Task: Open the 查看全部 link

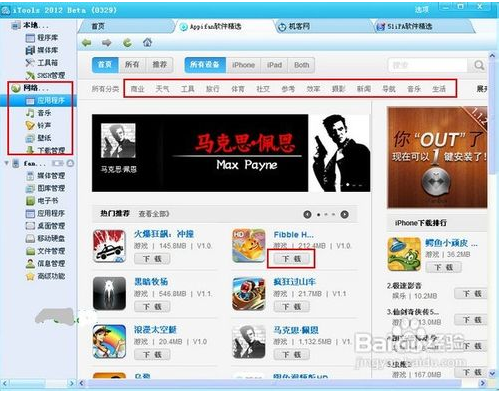Action: pyautogui.click(x=154, y=214)
